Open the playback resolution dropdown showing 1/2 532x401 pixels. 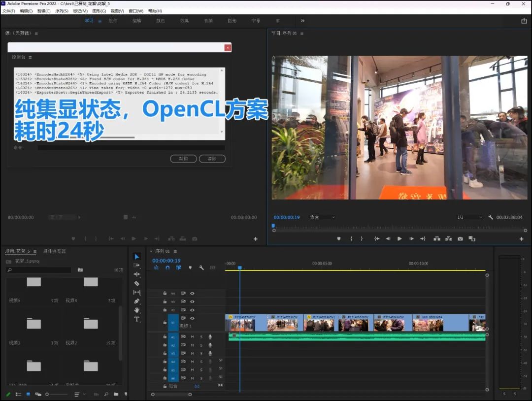[469, 217]
